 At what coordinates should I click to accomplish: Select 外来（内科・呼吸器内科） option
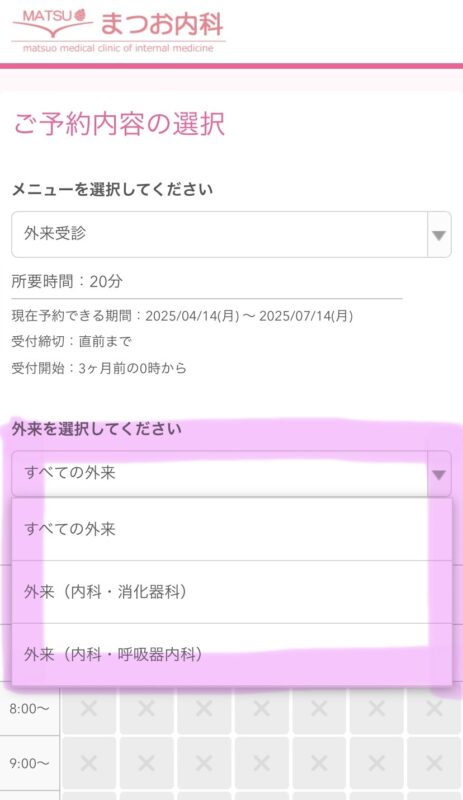pos(231,655)
